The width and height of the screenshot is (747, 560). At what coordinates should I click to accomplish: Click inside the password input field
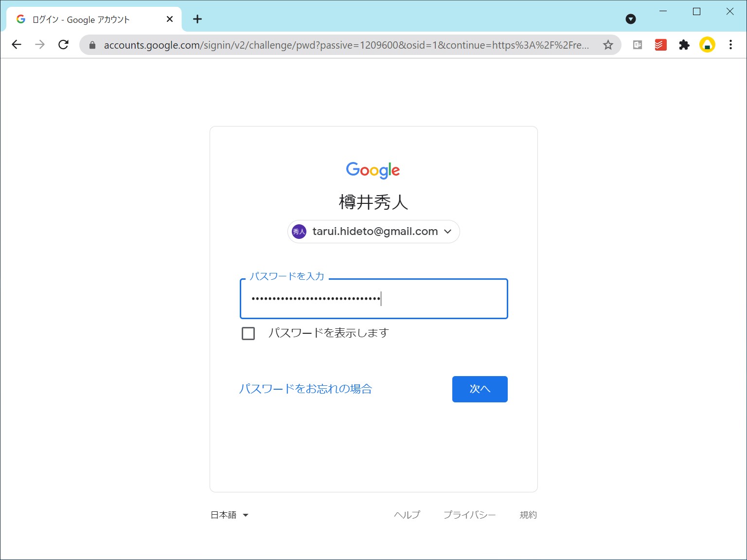point(373,299)
